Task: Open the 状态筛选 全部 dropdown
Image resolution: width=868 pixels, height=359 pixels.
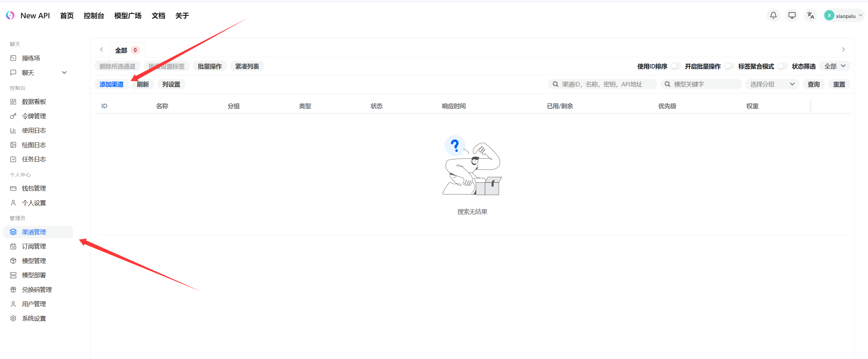Action: (x=834, y=66)
